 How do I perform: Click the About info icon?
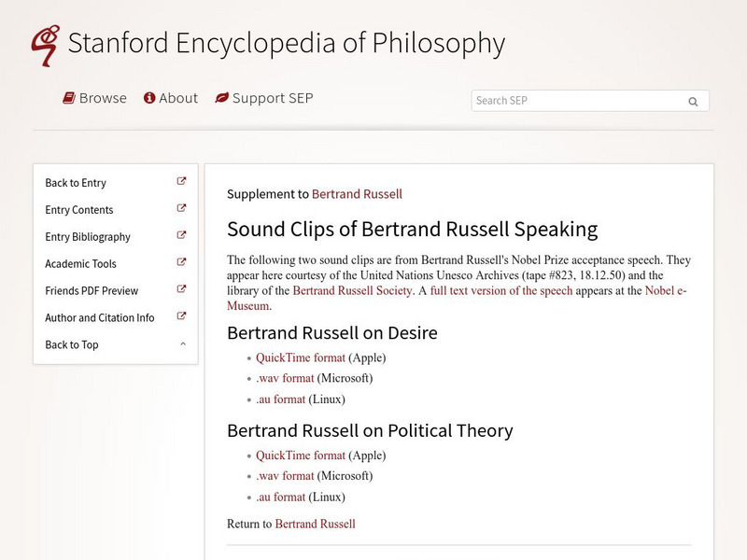(x=148, y=98)
